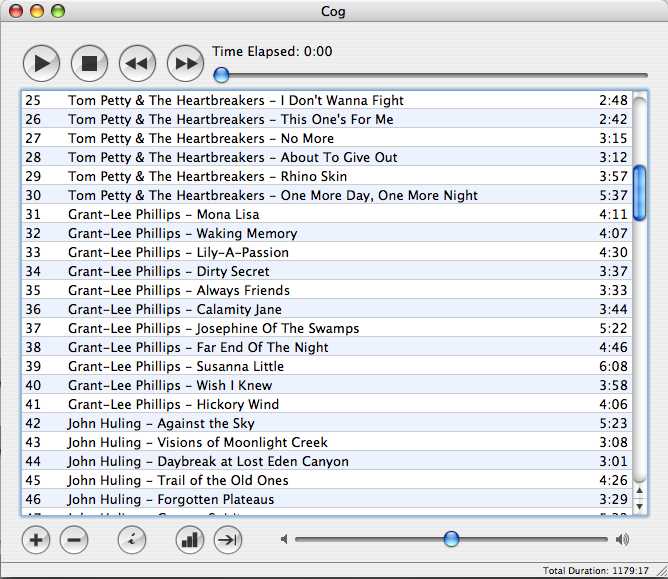Select track 30 One More Day, One More Night

click(x=327, y=195)
